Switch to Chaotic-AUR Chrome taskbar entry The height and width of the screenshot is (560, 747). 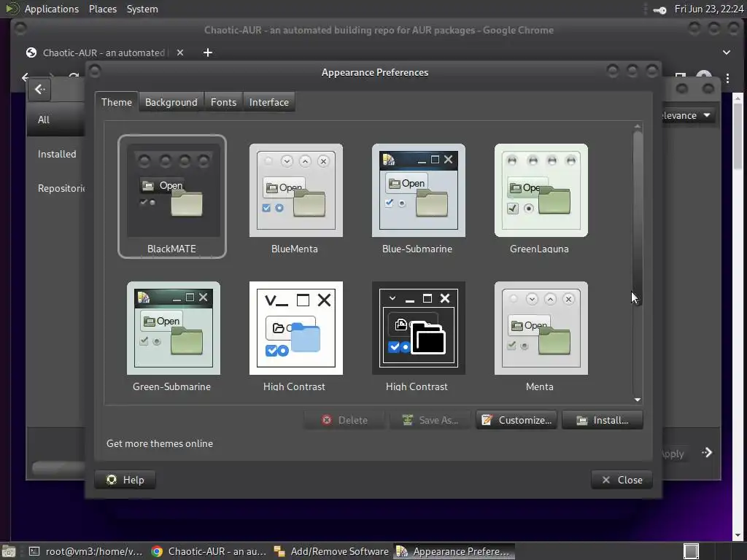click(209, 551)
